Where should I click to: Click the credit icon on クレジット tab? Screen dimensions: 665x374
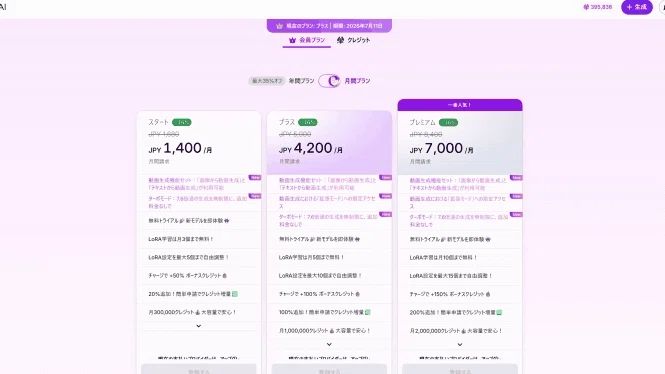[x=340, y=40]
